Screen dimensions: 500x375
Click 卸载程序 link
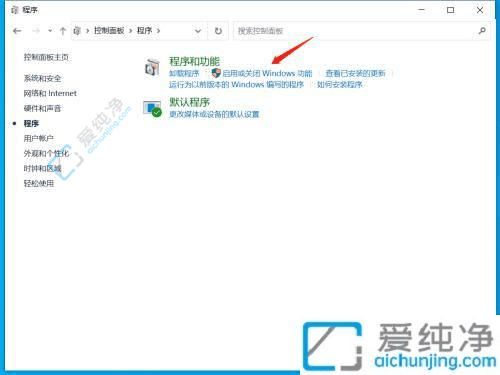click(184, 73)
